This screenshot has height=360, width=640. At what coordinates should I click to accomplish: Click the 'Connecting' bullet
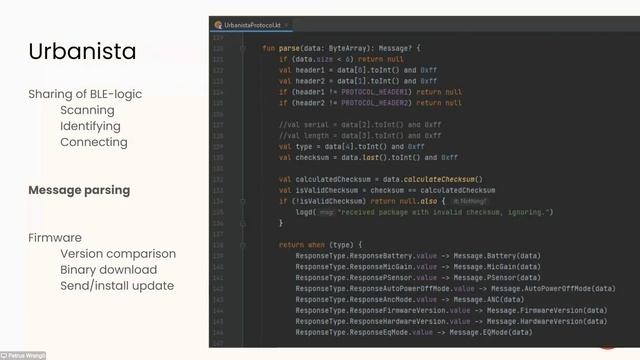coord(94,142)
